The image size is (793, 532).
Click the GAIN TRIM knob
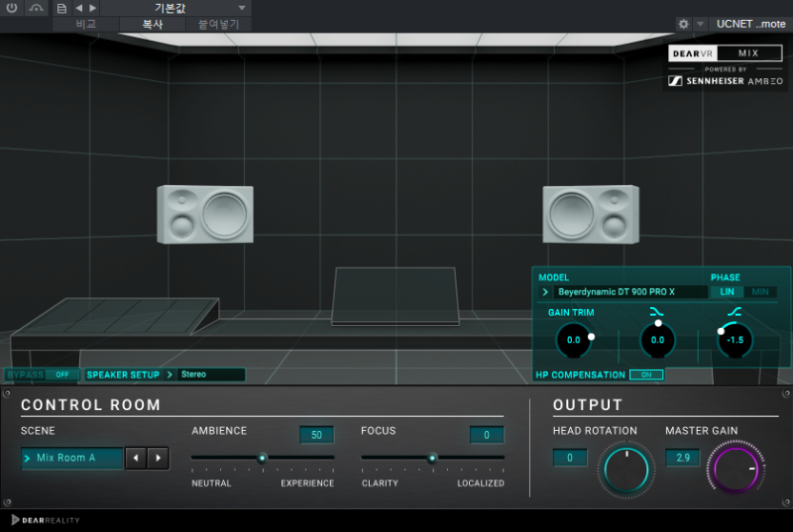pos(574,340)
